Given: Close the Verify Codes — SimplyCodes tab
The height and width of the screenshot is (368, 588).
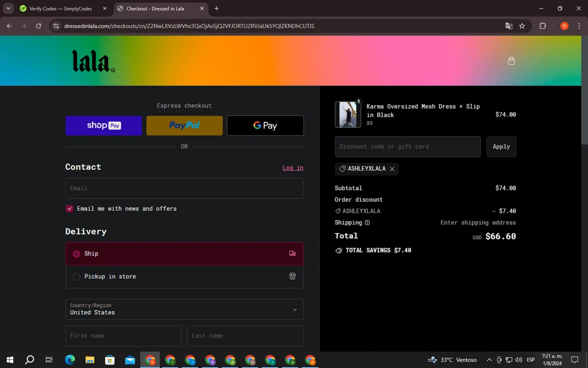Looking at the screenshot, I should (x=105, y=8).
